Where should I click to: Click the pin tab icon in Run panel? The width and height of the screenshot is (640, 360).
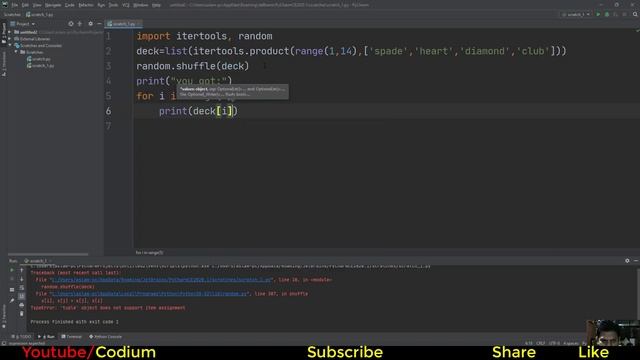[x=12, y=300]
